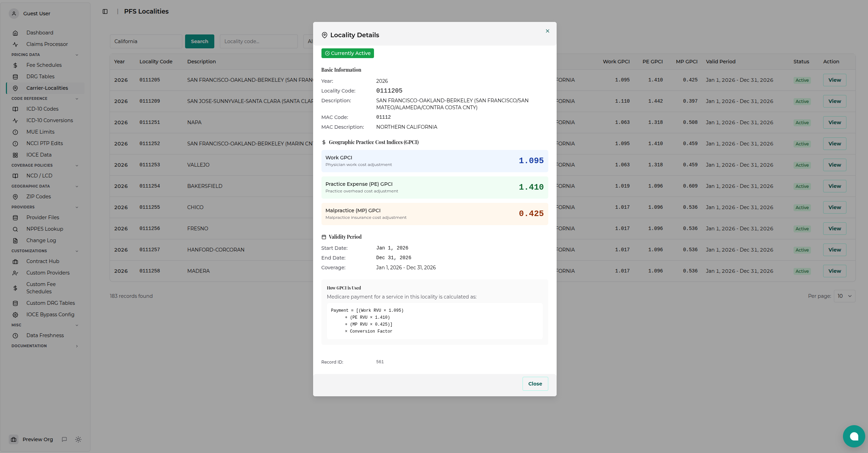The height and width of the screenshot is (453, 868).
Task: Open the Per page dropdown
Action: (844, 296)
